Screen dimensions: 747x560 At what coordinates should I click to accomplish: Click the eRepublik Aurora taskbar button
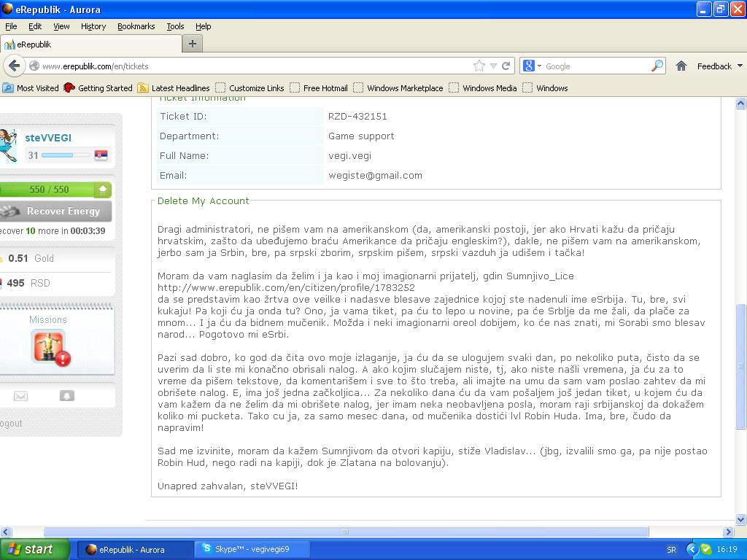[135, 549]
